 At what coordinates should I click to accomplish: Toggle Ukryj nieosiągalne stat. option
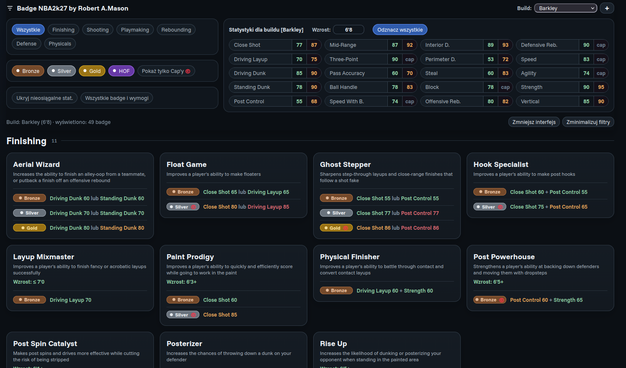click(45, 98)
